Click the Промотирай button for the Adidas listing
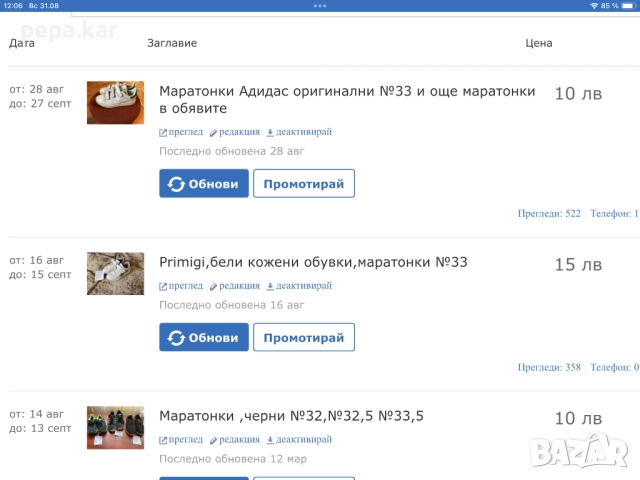Screen dimensions: 640x480 pyautogui.click(x=304, y=184)
